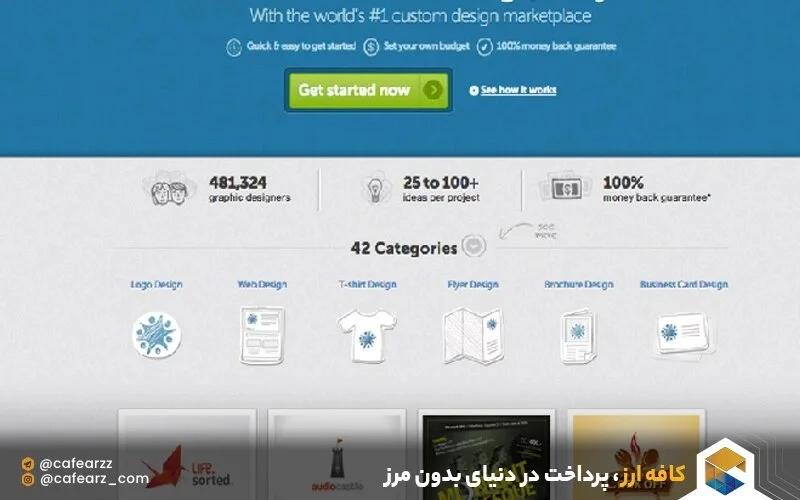Click the dollar icon for own budget
Screen dimensions: 800x500
[x=371, y=47]
